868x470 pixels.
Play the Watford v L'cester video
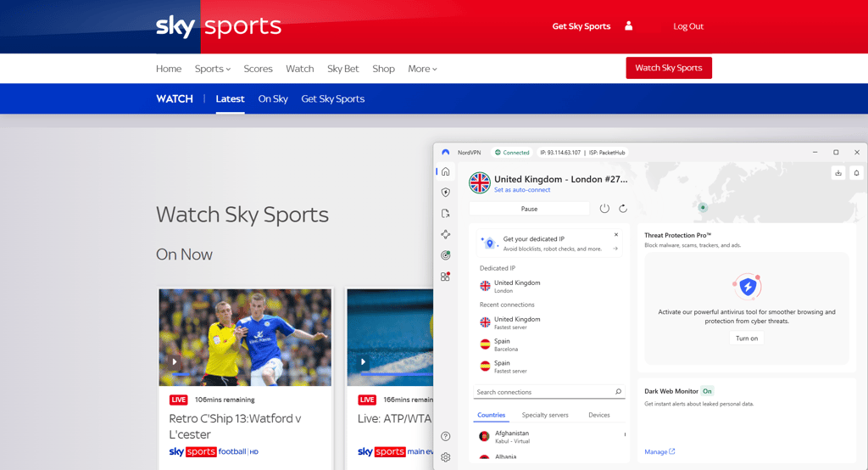175,361
